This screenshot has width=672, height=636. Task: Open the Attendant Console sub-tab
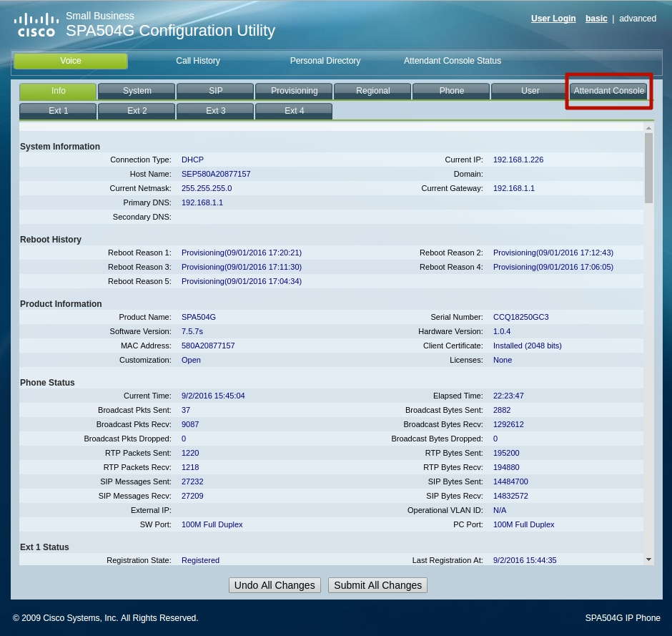click(608, 91)
